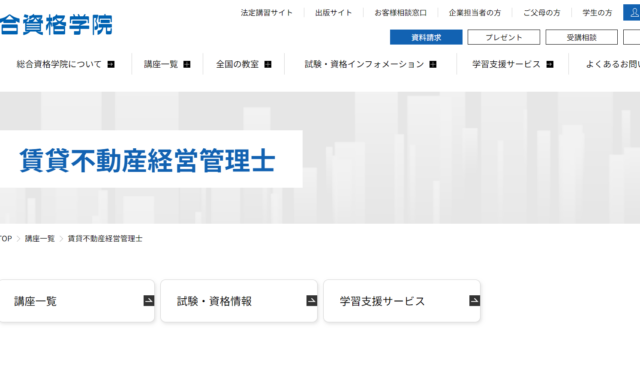Expand the plus icon beside 総合資格学院について
This screenshot has height=384, width=640.
(111, 64)
